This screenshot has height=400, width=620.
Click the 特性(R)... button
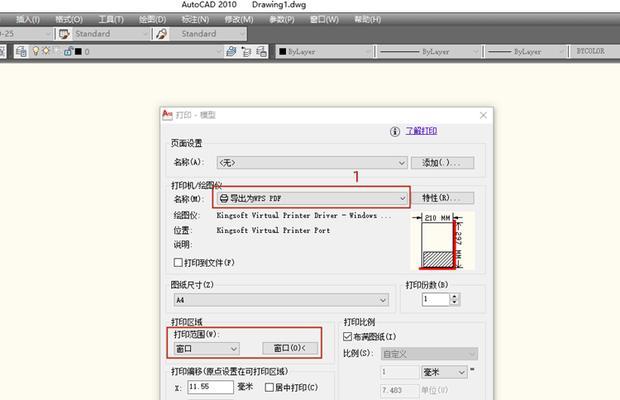442,198
